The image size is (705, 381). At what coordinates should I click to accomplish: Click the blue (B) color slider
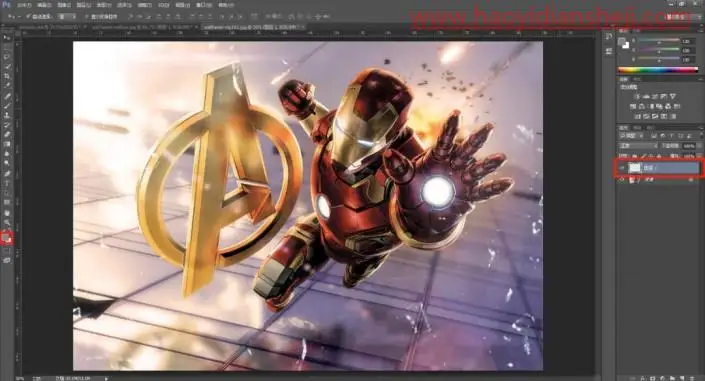[659, 59]
